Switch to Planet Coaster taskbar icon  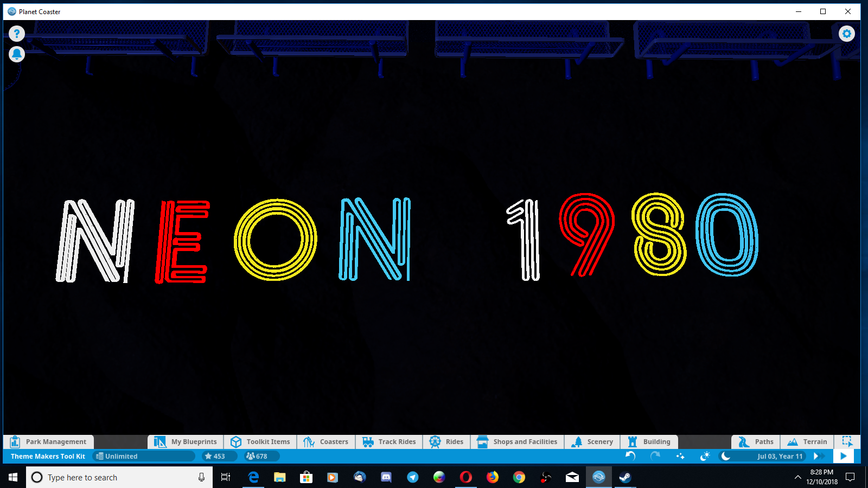pos(598,477)
